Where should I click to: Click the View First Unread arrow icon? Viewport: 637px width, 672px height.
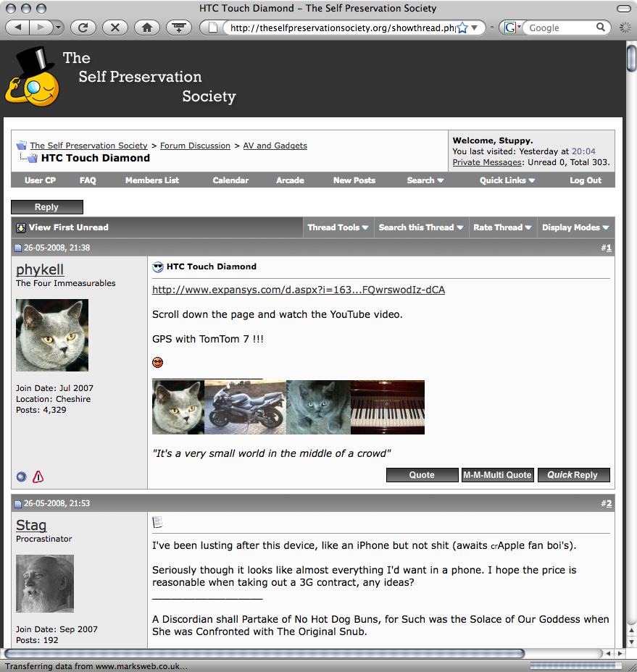click(x=20, y=227)
